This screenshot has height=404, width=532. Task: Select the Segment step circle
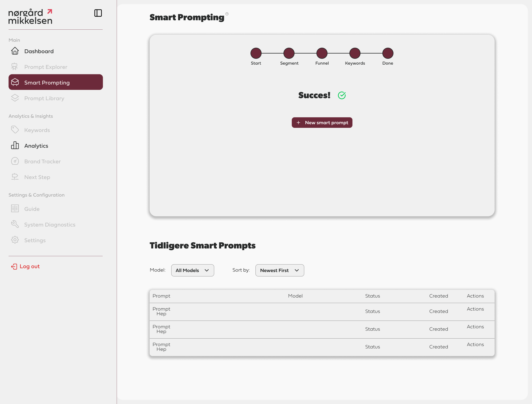289,53
